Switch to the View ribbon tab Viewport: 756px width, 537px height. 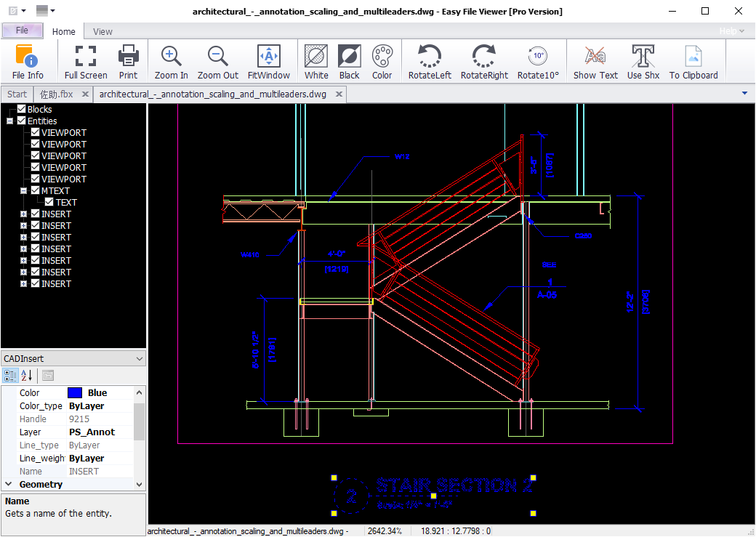(x=102, y=31)
